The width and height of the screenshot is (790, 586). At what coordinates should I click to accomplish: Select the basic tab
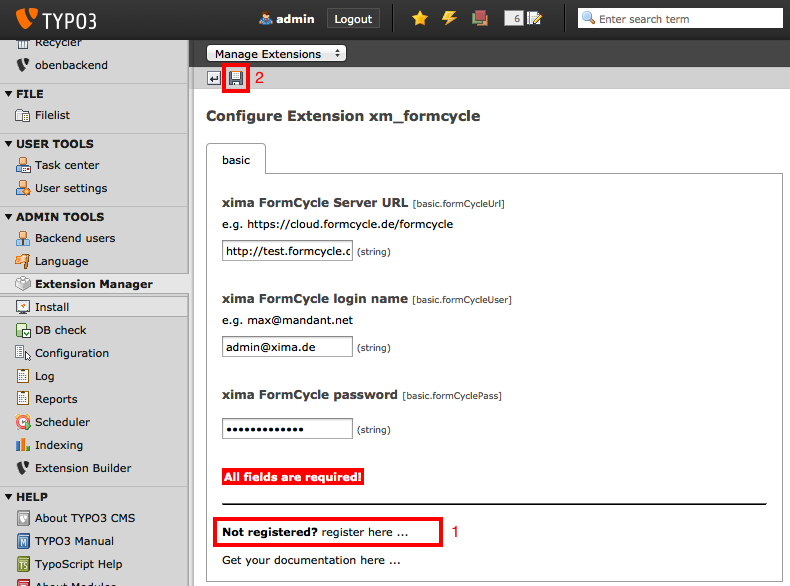pos(236,160)
